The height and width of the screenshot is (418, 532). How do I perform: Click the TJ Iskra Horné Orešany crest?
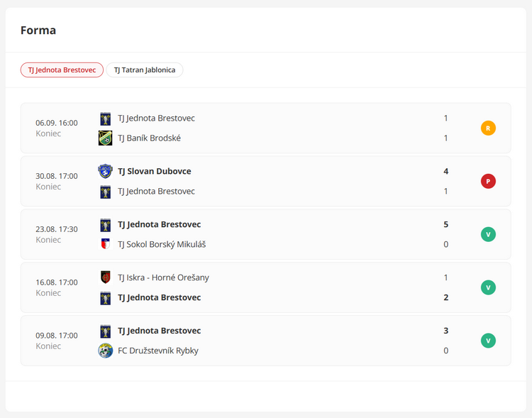pyautogui.click(x=105, y=277)
